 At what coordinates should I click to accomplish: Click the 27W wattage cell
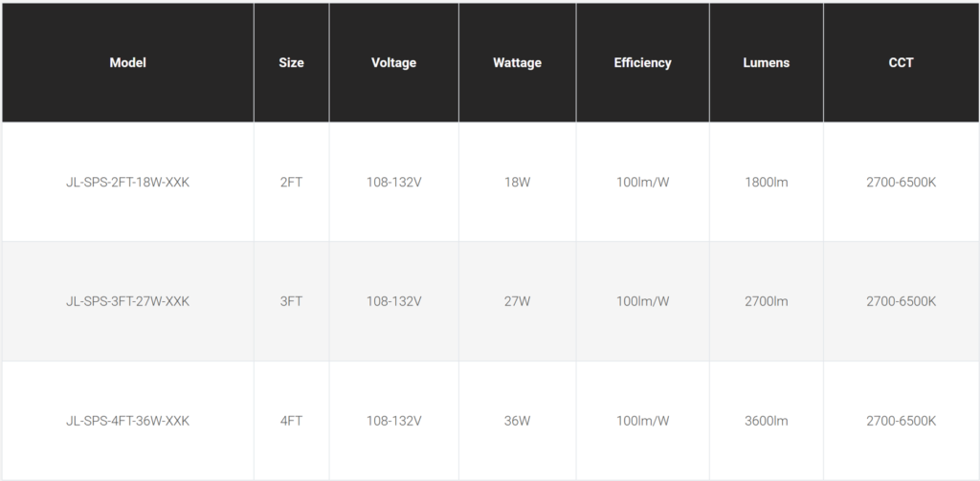(517, 301)
